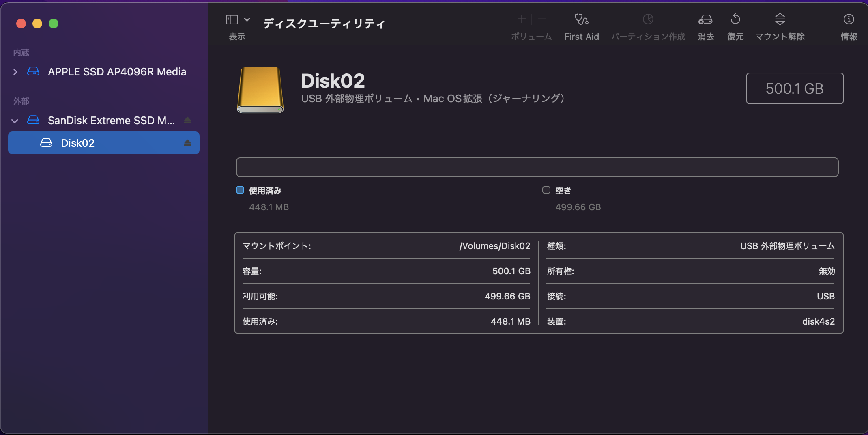Click the Partition (パーティション作成) pie icon

click(x=648, y=19)
